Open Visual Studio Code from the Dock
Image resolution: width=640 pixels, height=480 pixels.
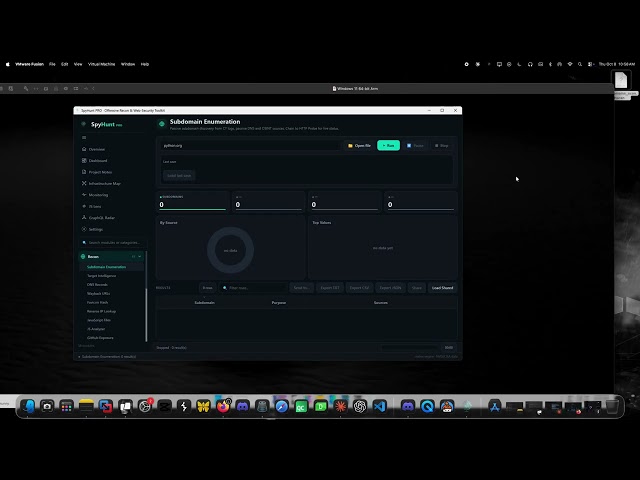click(380, 406)
